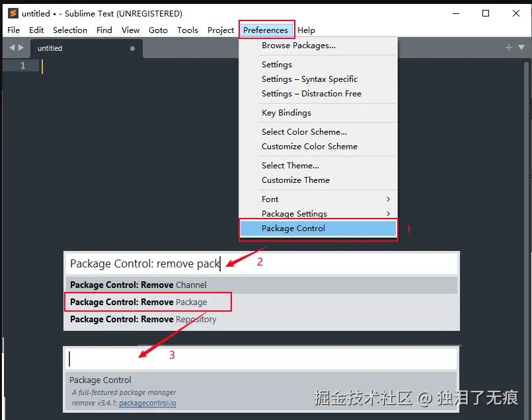Click line number 1 in the gutter
This screenshot has height=420, width=532.
(22, 65)
